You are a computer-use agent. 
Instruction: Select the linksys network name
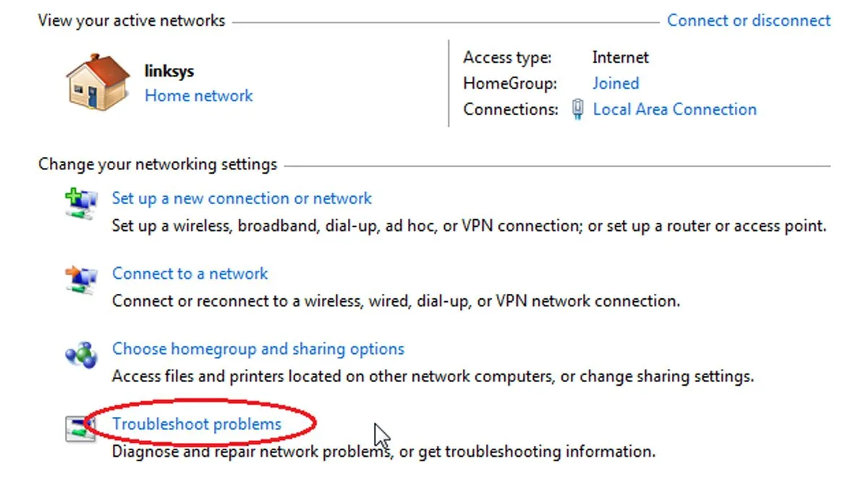(x=169, y=72)
